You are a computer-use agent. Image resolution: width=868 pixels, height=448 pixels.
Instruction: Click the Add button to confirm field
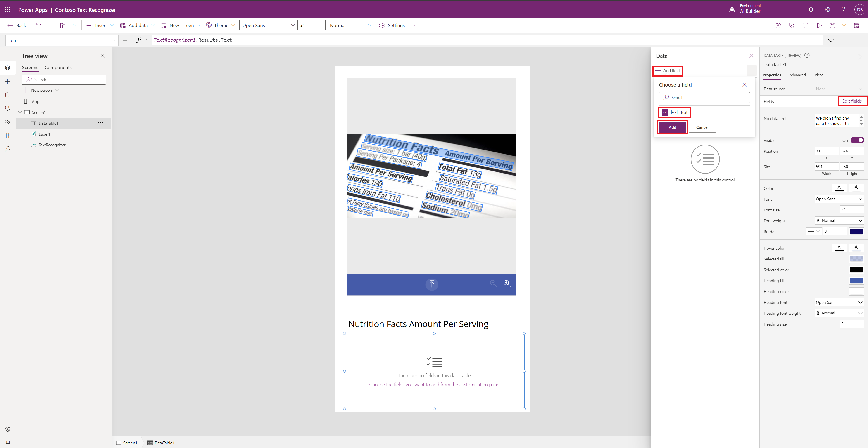click(x=672, y=127)
